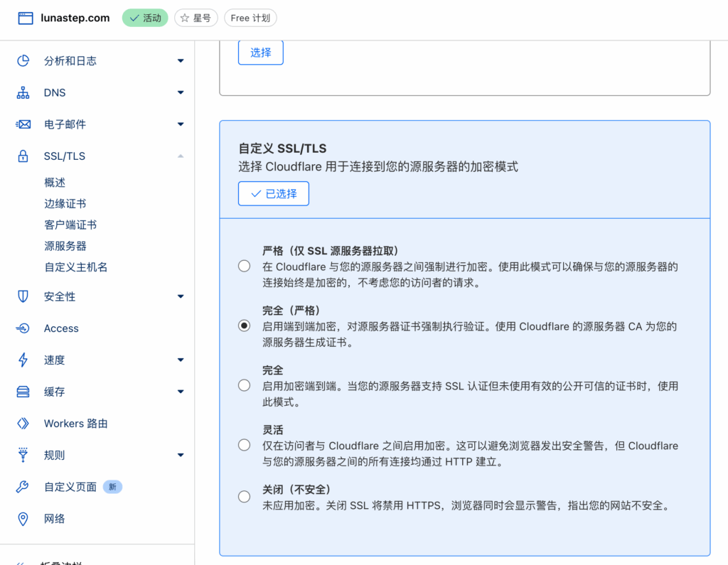Viewport: 728px width, 565px height.
Task: Click the 活动 status badge
Action: tap(145, 18)
